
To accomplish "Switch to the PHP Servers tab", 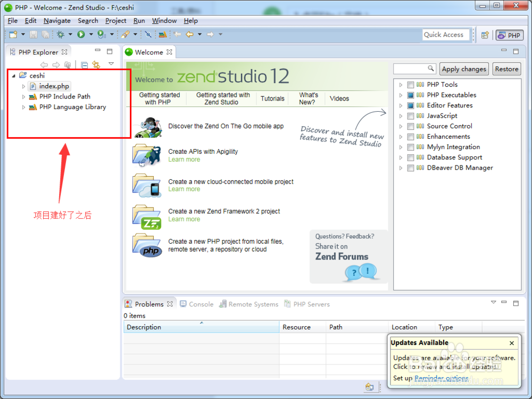I will click(307, 304).
